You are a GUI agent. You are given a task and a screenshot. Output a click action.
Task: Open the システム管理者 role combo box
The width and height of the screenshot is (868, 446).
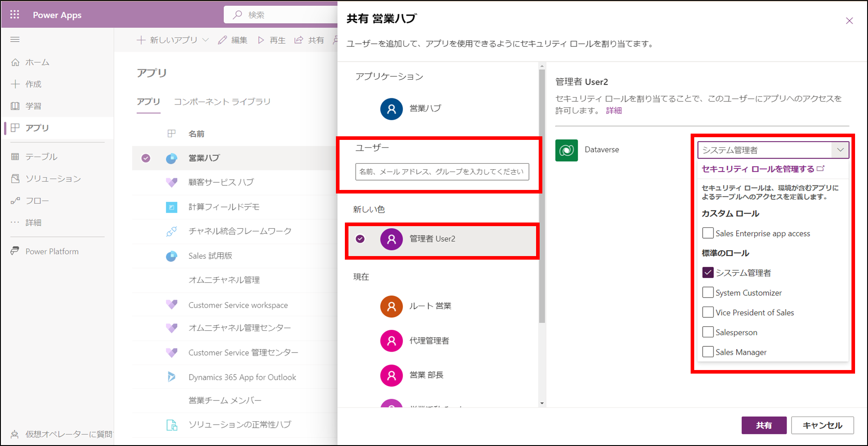pyautogui.click(x=773, y=150)
